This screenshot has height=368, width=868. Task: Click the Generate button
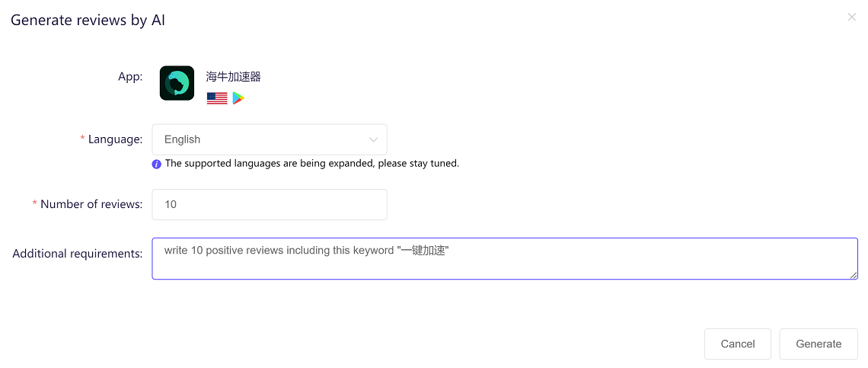(x=819, y=344)
